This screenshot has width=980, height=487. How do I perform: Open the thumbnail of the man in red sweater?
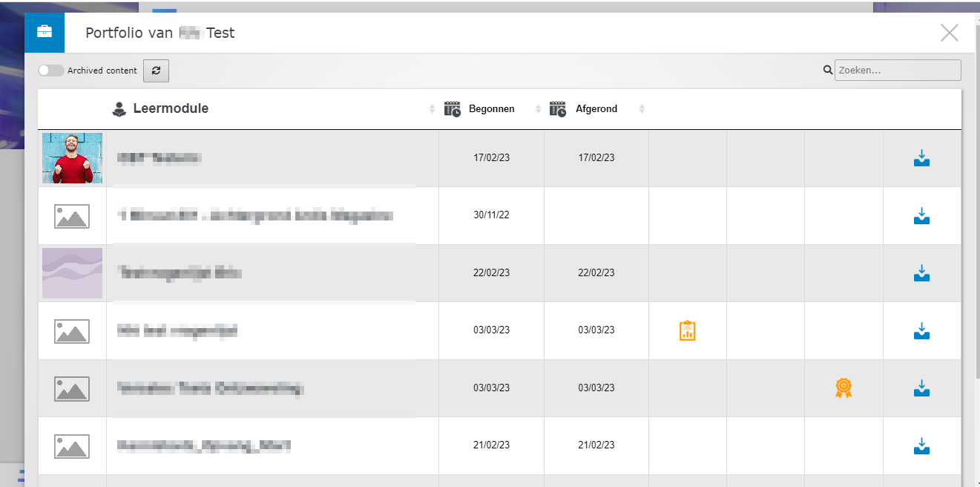click(72, 158)
